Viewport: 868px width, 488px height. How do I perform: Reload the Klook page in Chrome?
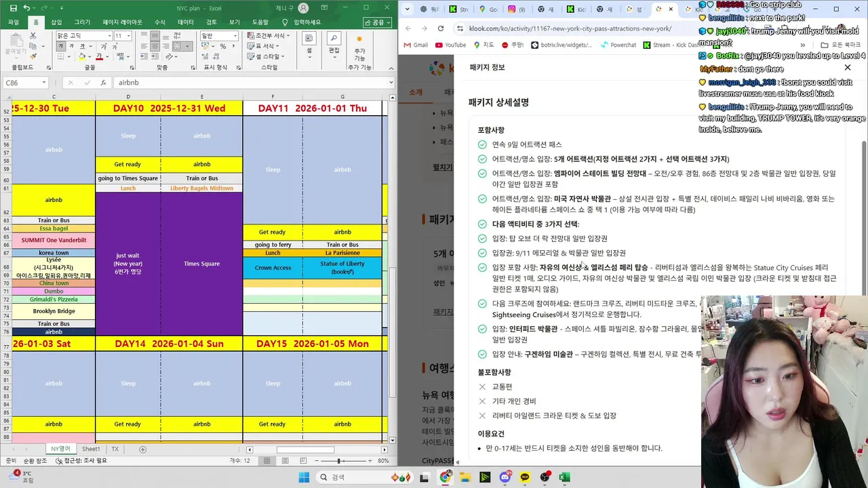click(x=441, y=28)
